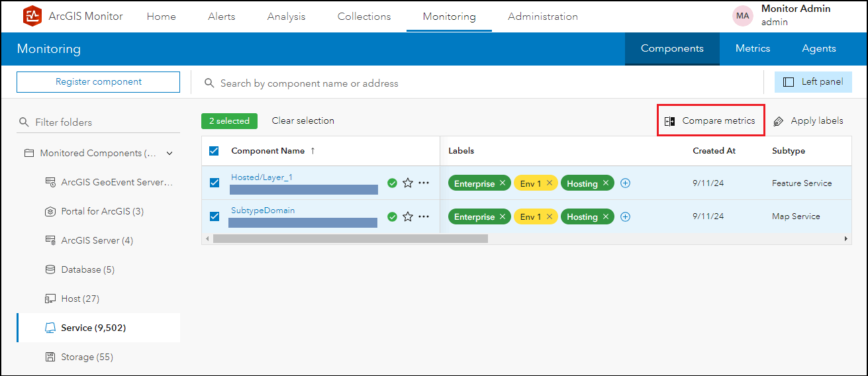Click the Apply labels button

pyautogui.click(x=808, y=121)
